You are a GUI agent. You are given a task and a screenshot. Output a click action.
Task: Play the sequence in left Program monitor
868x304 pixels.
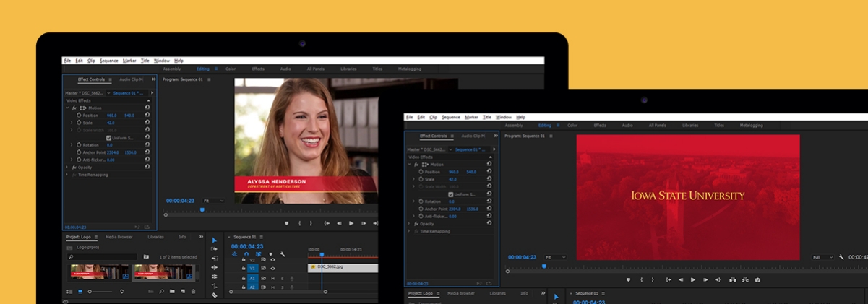click(x=351, y=223)
